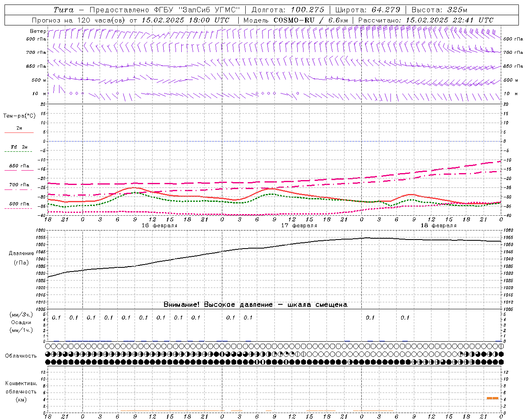
Task: Click the date label "17 февраля"
Action: click(299, 225)
